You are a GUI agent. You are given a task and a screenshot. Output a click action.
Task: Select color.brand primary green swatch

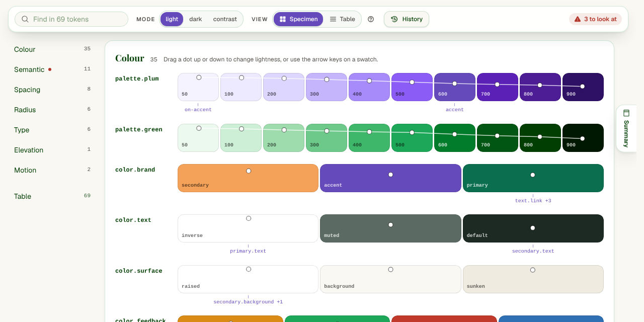click(x=533, y=178)
